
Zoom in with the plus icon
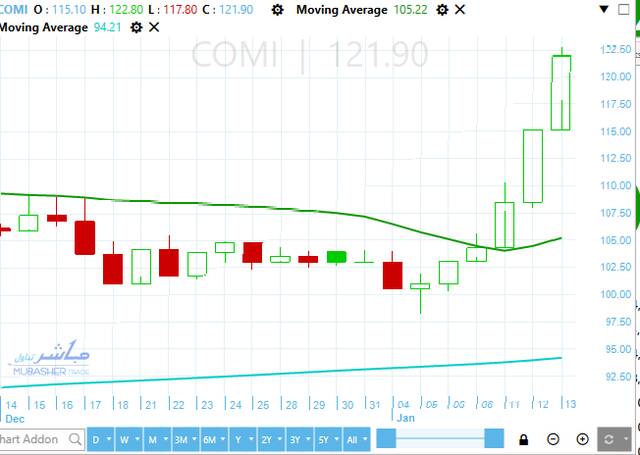(582, 439)
